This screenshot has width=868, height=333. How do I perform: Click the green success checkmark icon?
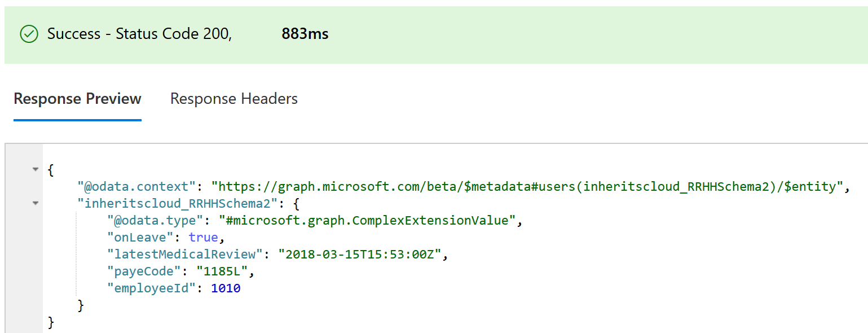[x=29, y=34]
